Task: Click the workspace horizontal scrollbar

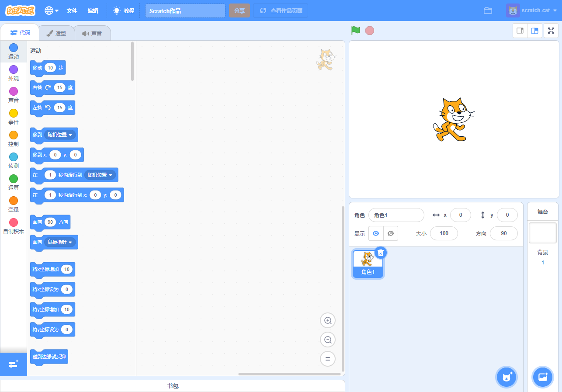Action: [x=289, y=374]
